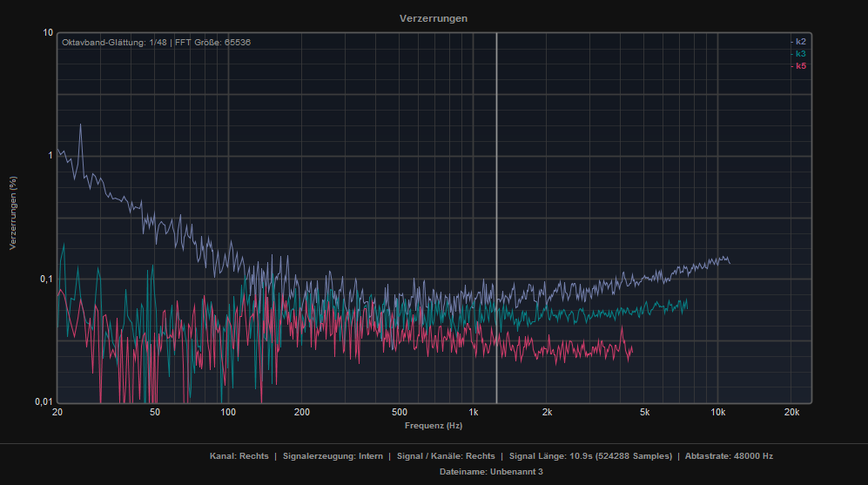Screen dimensions: 868x485
Task: Click the Signal Länge 10.9s text
Action: click(590, 456)
